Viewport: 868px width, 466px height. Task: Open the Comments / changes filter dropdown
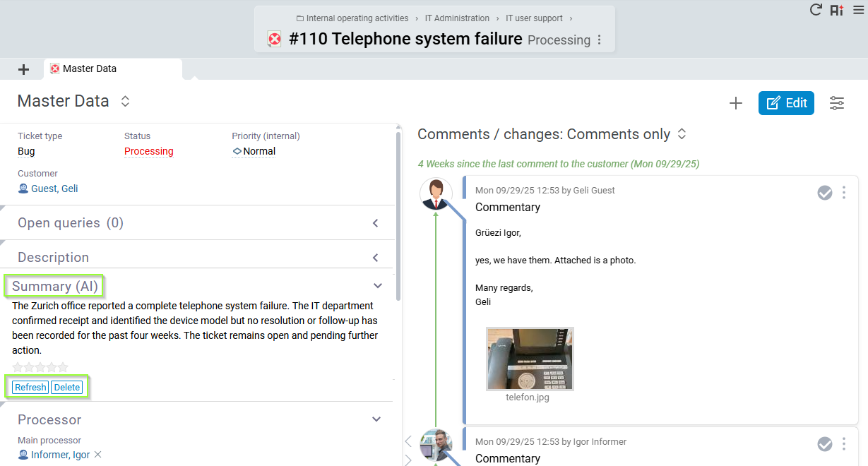pos(682,134)
